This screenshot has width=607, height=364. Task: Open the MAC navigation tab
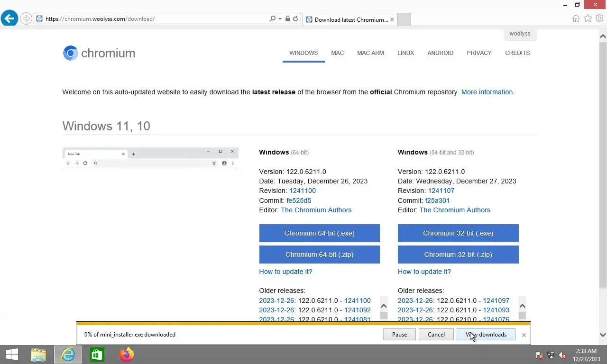[338, 53]
